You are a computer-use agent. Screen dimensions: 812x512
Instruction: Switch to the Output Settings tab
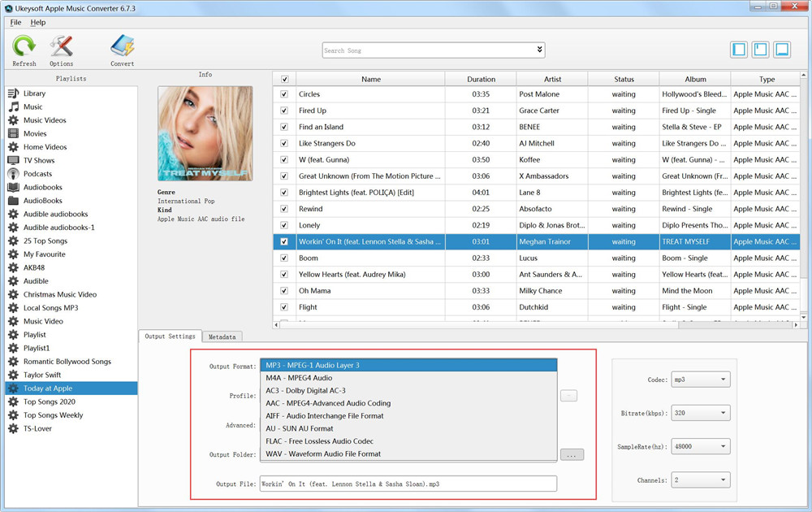coord(170,336)
